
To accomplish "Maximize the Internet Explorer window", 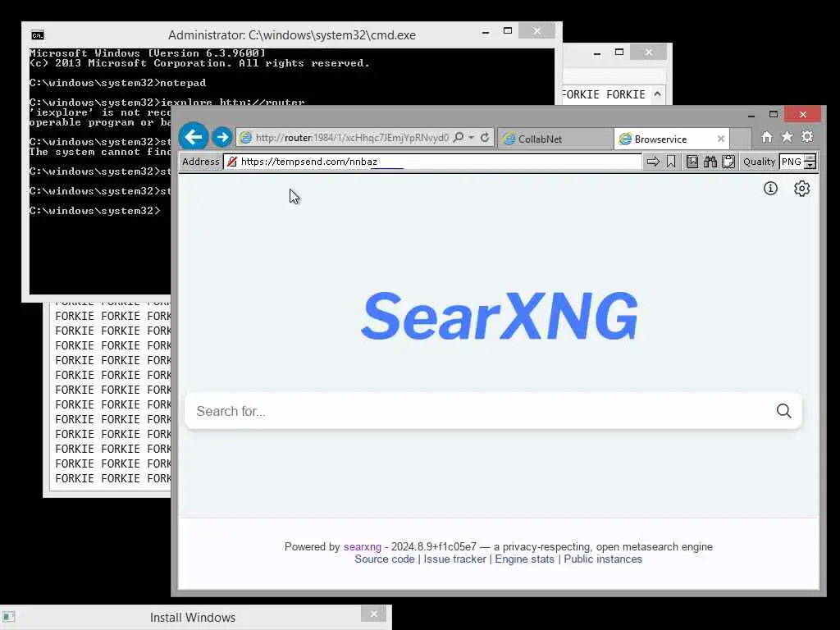I will pos(773,114).
